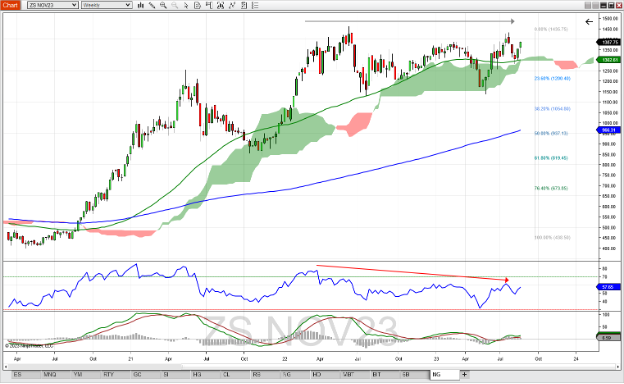The height and width of the screenshot is (384, 624).
Task: Click the 38.20% Fibonacci level label
Action: 552,109
